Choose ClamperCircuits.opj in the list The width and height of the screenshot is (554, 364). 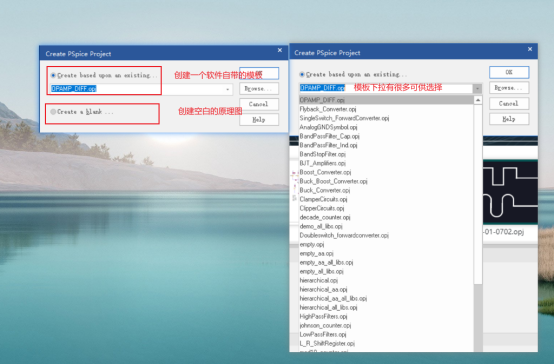click(x=386, y=199)
